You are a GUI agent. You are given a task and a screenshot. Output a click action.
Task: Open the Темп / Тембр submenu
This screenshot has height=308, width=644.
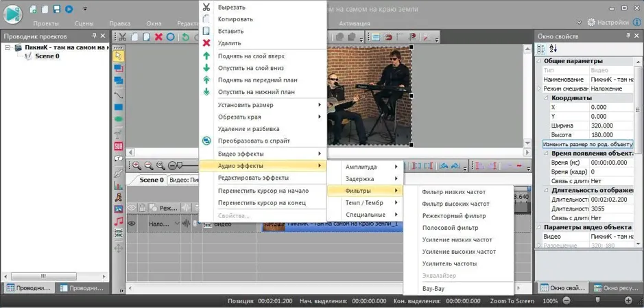pos(366,202)
